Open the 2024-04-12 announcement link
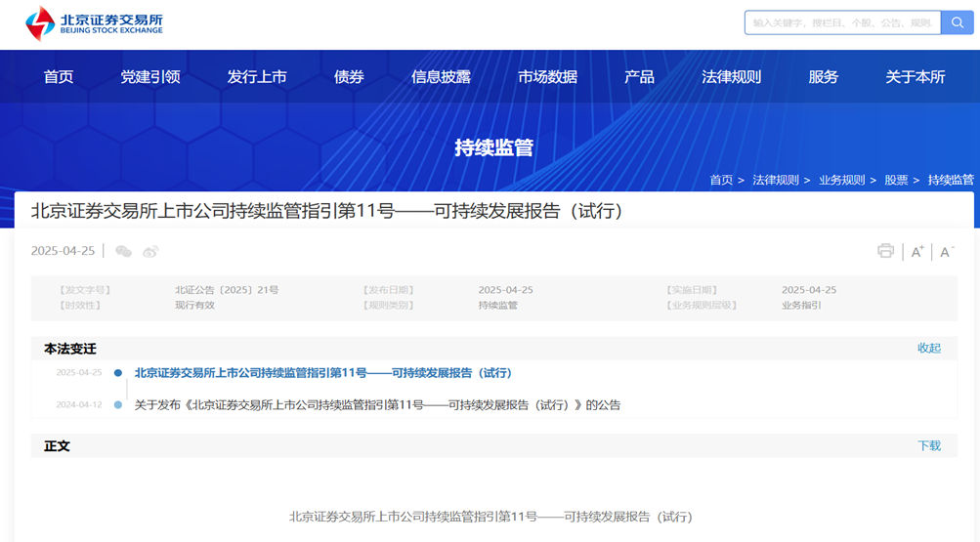 pyautogui.click(x=377, y=405)
